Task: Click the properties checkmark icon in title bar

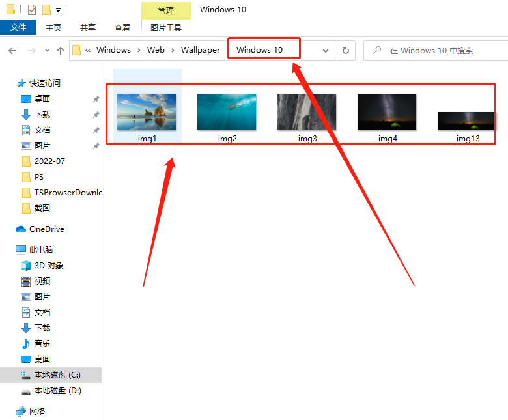Action: [32, 10]
